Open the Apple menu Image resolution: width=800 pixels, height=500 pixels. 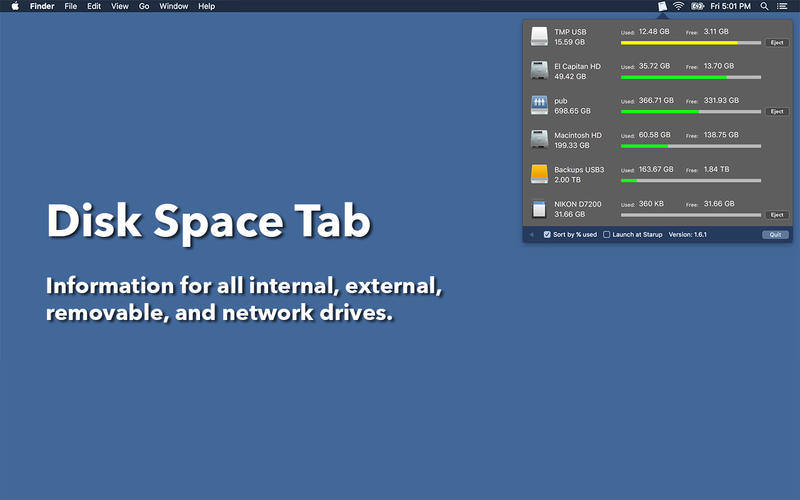click(14, 6)
